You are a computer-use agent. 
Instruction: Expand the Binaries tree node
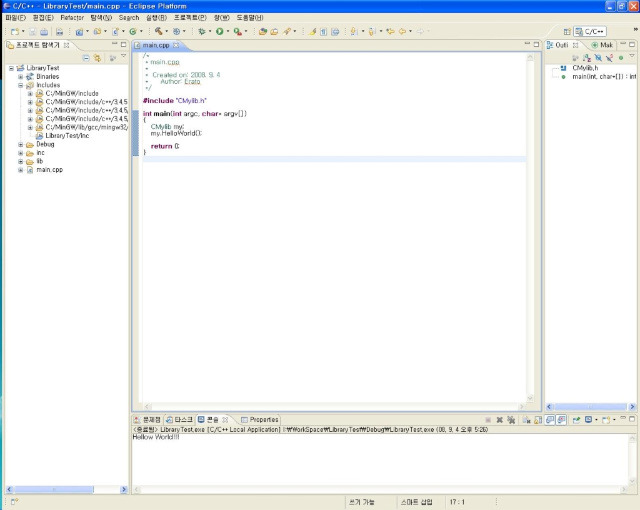point(20,77)
